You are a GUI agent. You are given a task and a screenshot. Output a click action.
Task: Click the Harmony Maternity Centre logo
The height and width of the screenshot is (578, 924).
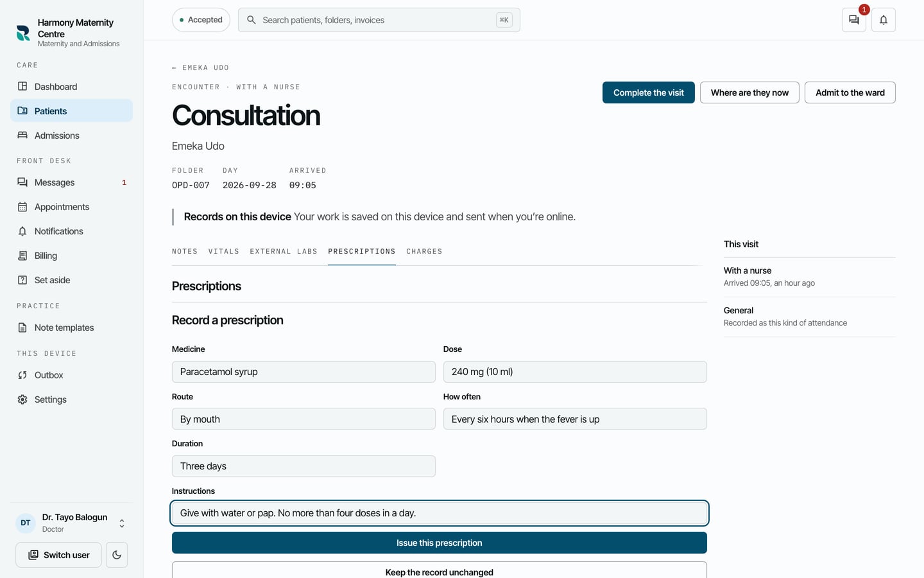[23, 33]
